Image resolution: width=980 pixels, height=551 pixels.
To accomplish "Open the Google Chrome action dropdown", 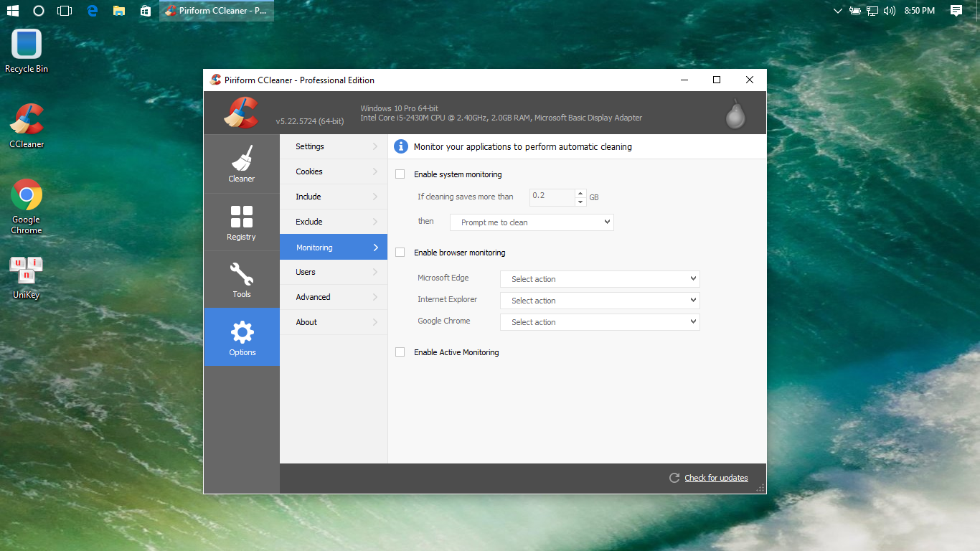I will pos(600,322).
